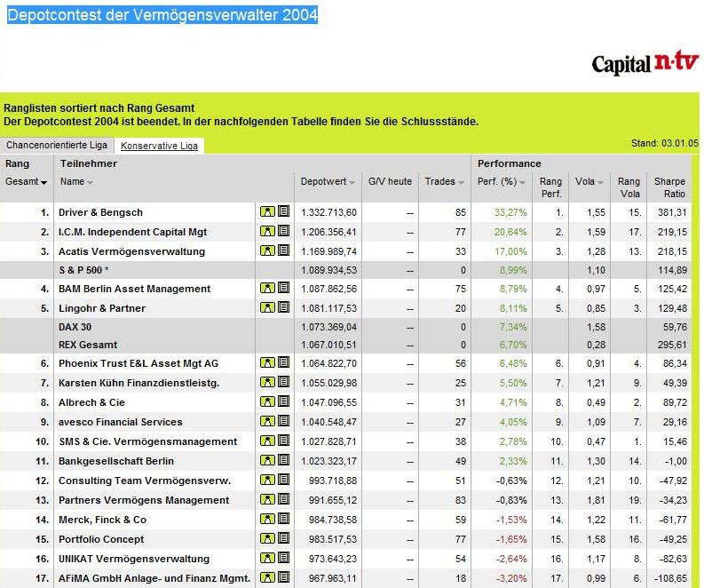Image resolution: width=704 pixels, height=588 pixels.
Task: Open depot list icon for Acatis Vermögensverwaltung
Action: pos(283,250)
